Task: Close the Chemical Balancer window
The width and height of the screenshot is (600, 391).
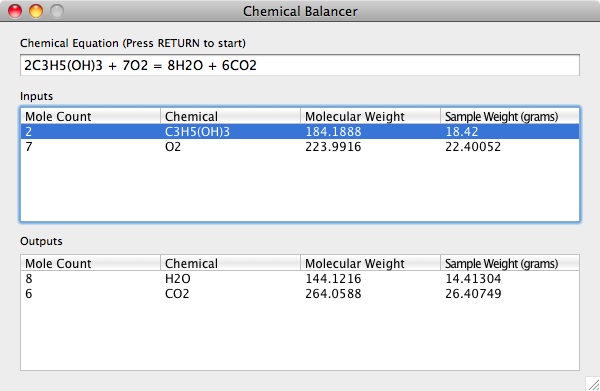Action: 15,11
